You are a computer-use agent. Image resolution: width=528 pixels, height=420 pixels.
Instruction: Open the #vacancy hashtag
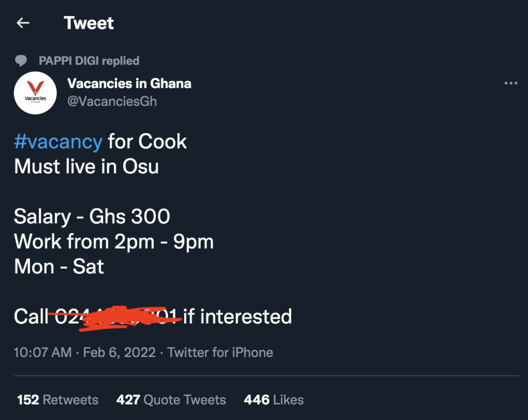[x=58, y=141]
